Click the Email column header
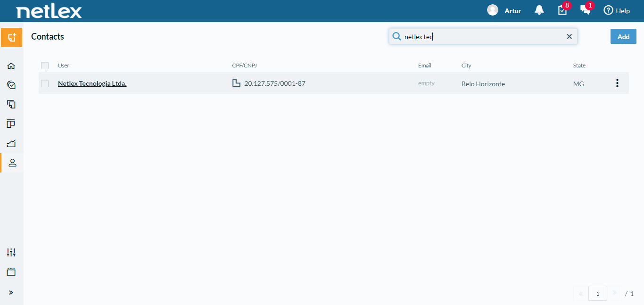 [x=424, y=66]
